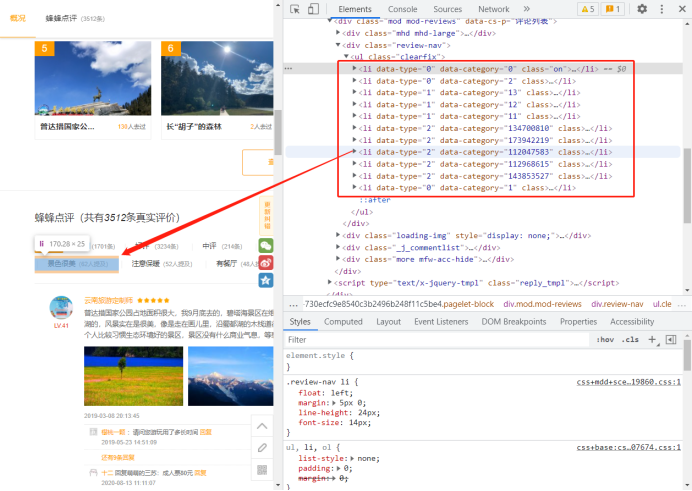The width and height of the screenshot is (692, 491).
Task: Click the issues badge showing 1
Action: (x=613, y=9)
